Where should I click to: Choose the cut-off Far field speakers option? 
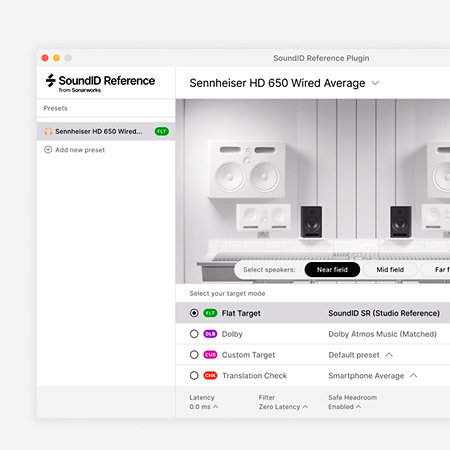(435, 269)
